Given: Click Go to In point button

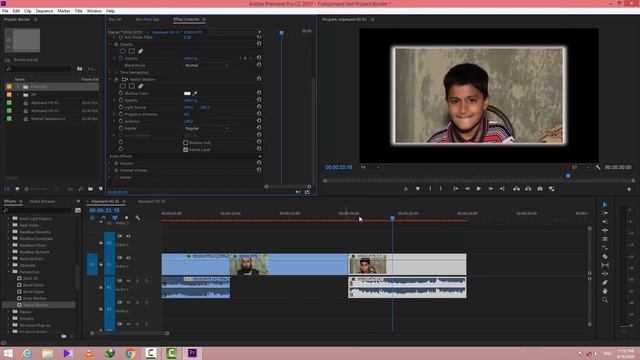Looking at the screenshot, I should (x=456, y=189).
